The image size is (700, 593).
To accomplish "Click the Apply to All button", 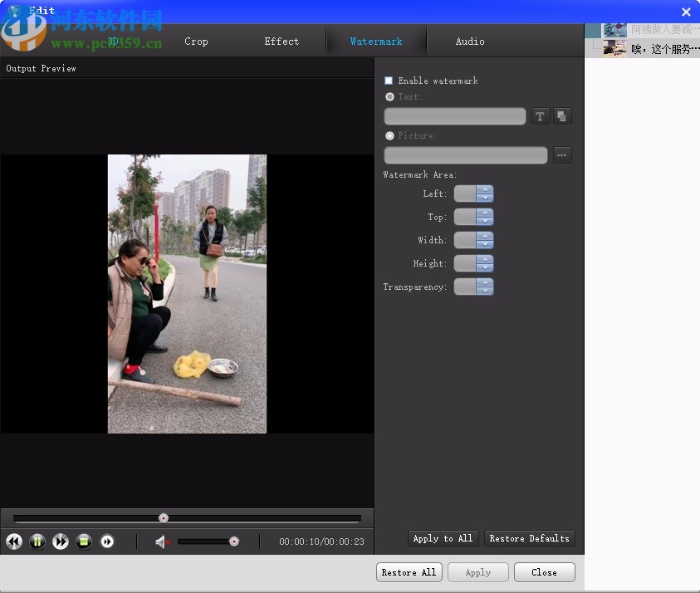I will [x=443, y=538].
